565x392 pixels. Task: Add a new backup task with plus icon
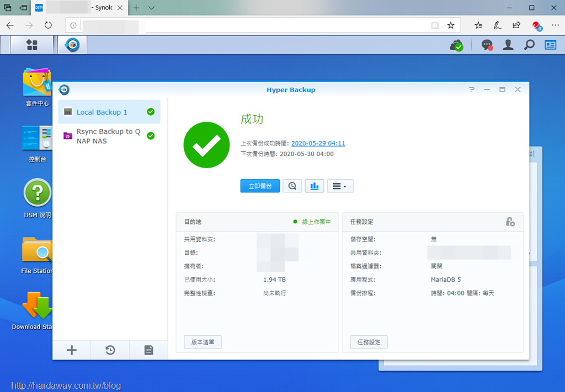tap(72, 350)
